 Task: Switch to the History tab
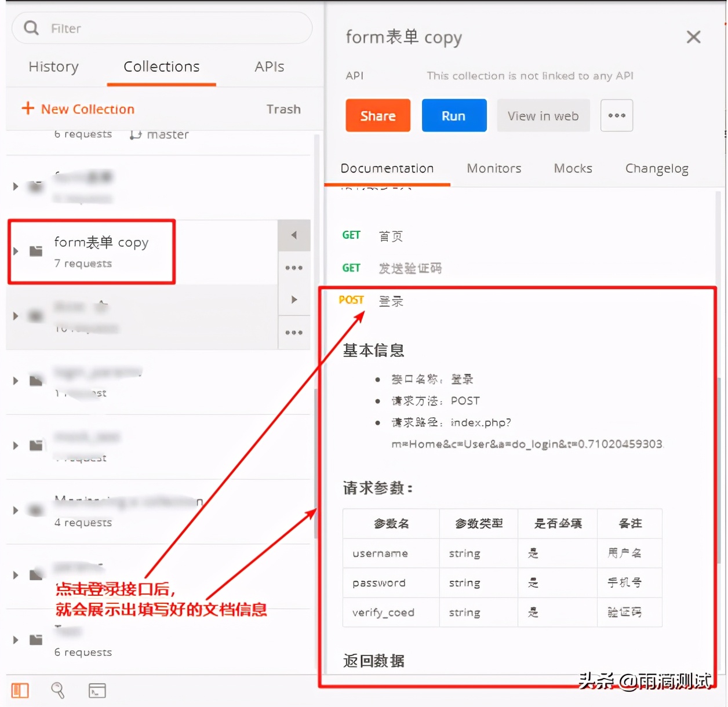coord(53,67)
